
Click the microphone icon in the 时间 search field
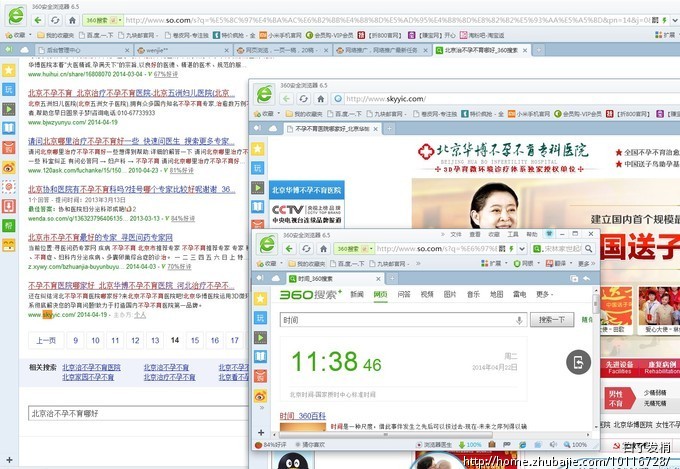click(x=519, y=320)
